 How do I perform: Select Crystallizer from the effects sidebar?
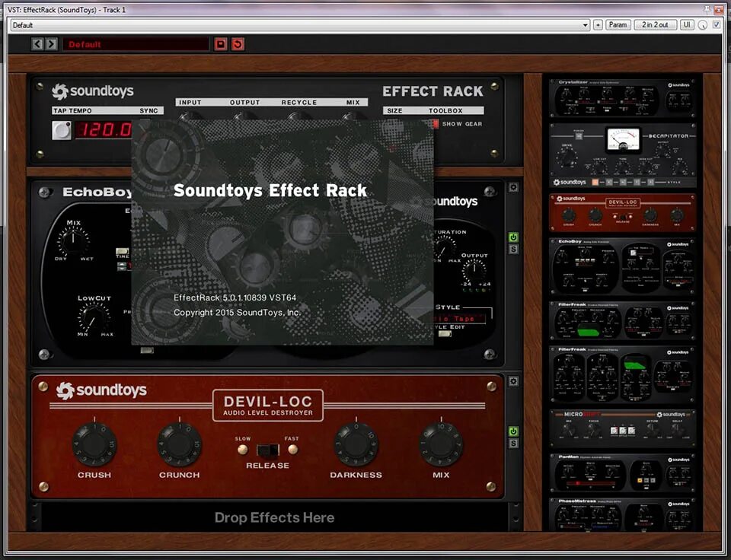pos(623,98)
